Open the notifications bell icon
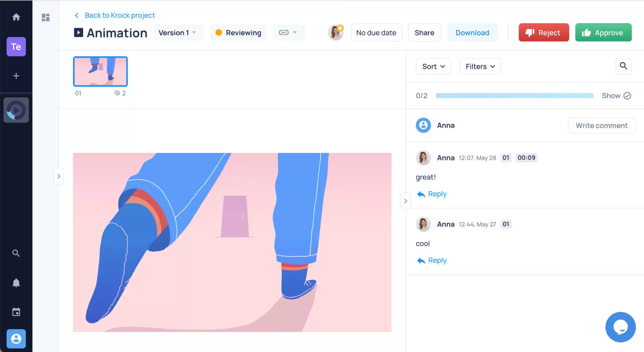 (x=16, y=283)
